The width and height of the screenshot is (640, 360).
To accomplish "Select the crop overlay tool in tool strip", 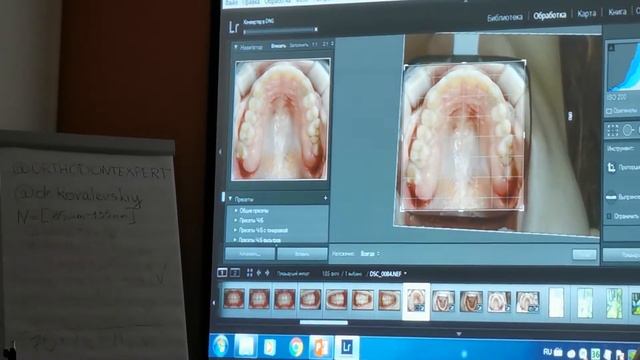I will tap(612, 130).
